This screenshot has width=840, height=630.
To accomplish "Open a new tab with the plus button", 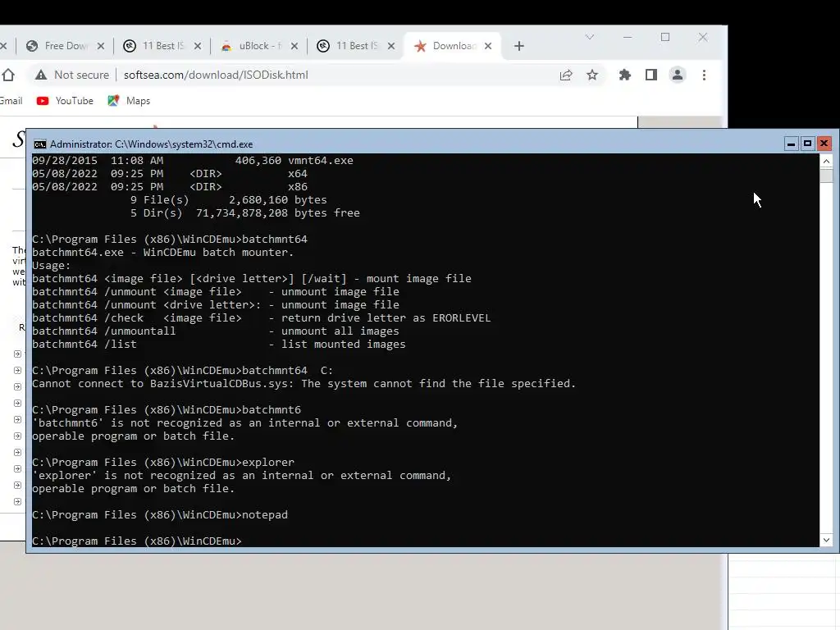I will [x=518, y=46].
